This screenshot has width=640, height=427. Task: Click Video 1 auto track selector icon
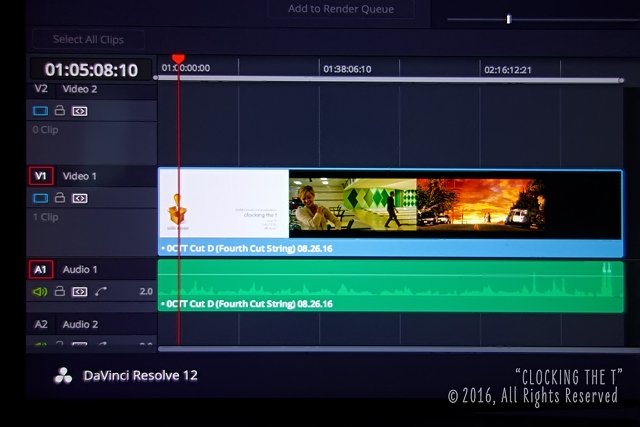[x=80, y=198]
